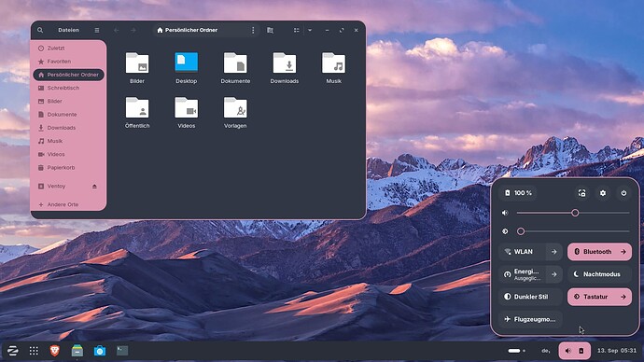Eject the Ventoy drive
This screenshot has width=644, height=362.
tap(94, 187)
